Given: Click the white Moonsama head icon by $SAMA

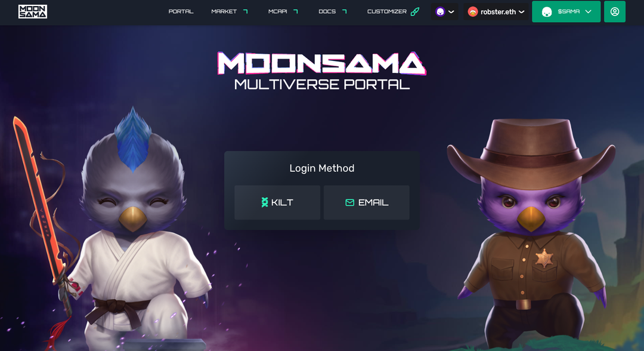Looking at the screenshot, I should 547,12.
